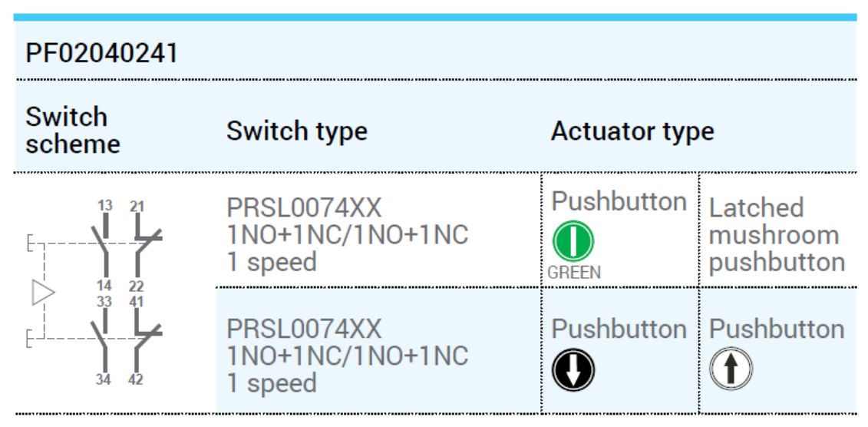Click the Actuator type column header
The height and width of the screenshot is (427, 868).
[x=632, y=131]
